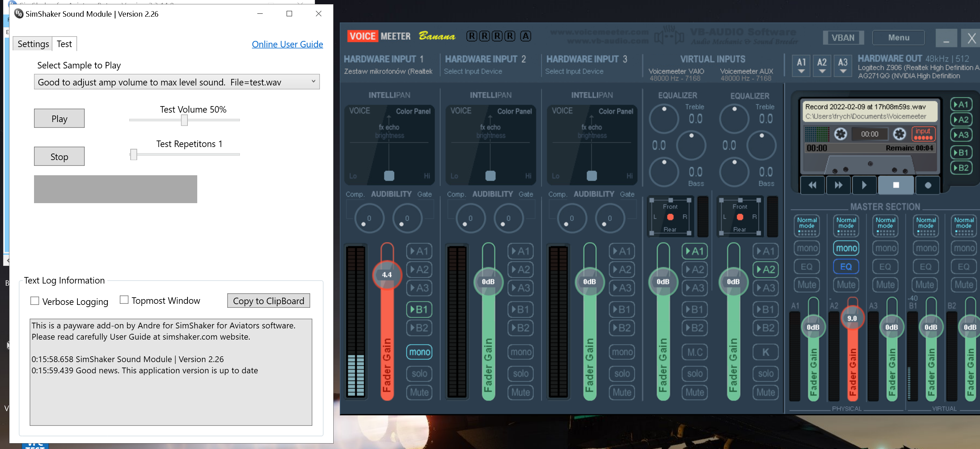Click the cassette rewind button

pyautogui.click(x=812, y=185)
